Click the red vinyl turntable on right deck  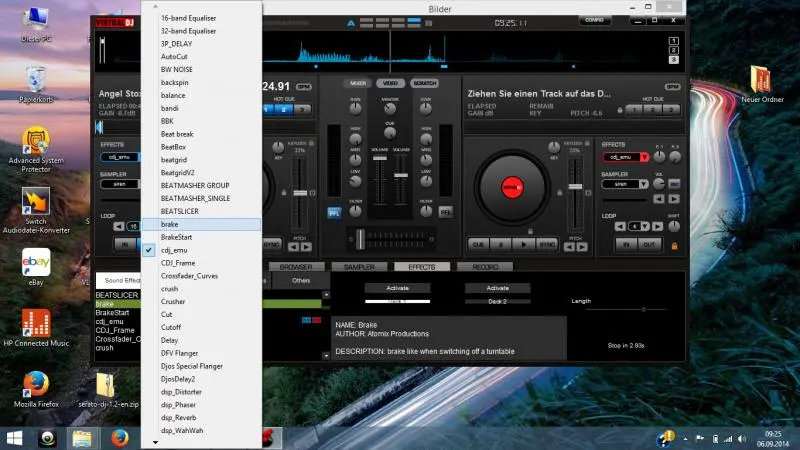pyautogui.click(x=512, y=187)
